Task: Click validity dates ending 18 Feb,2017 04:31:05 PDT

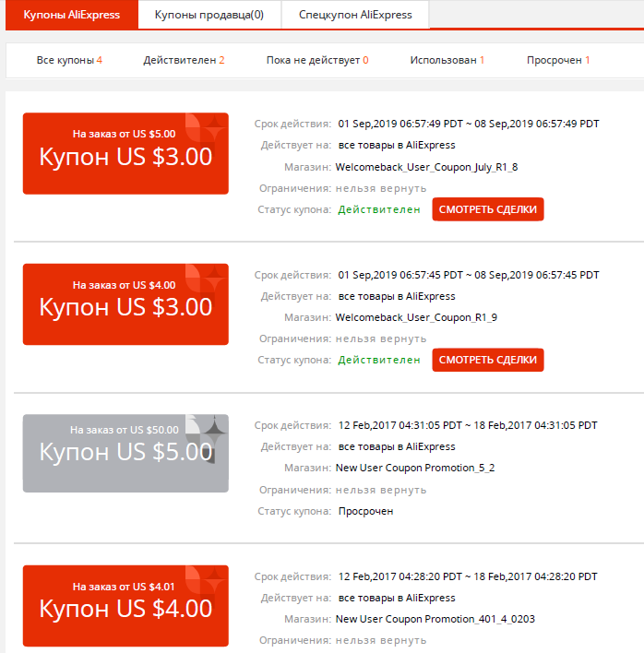Action: (468, 425)
